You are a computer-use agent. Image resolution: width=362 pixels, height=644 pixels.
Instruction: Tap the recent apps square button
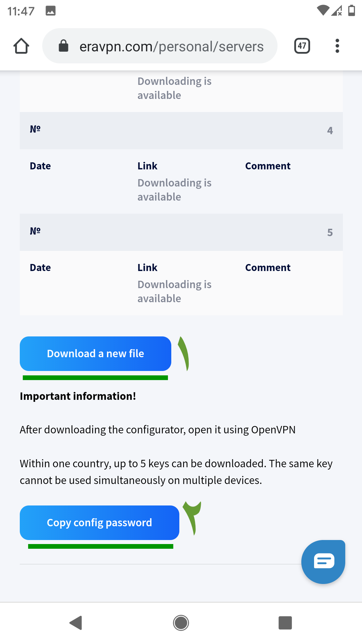pos(285,623)
